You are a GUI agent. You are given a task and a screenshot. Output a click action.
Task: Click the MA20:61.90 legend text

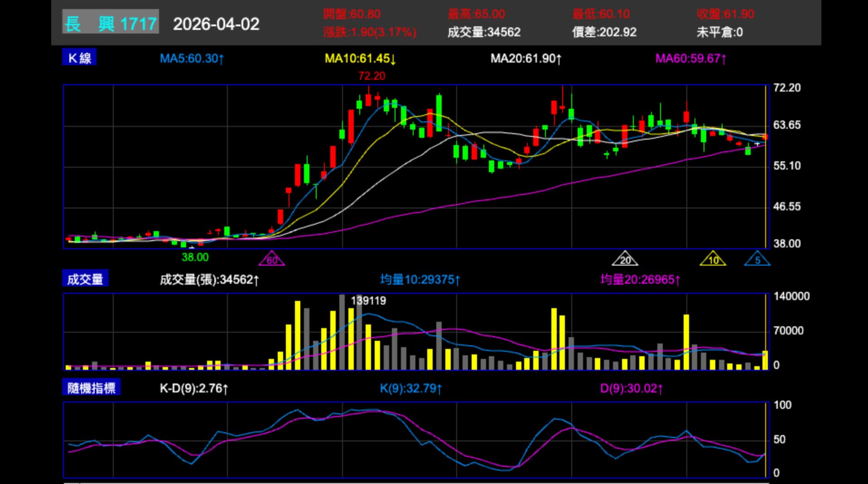point(526,58)
